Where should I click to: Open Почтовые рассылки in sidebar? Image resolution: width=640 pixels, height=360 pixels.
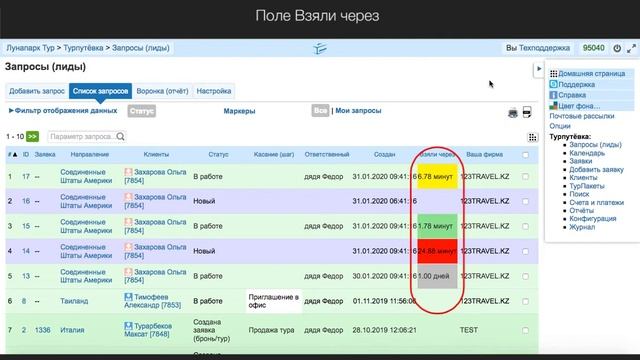[x=582, y=116]
